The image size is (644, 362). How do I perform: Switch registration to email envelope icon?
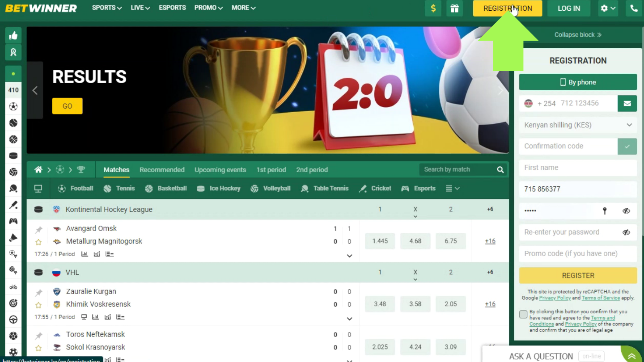click(x=627, y=103)
